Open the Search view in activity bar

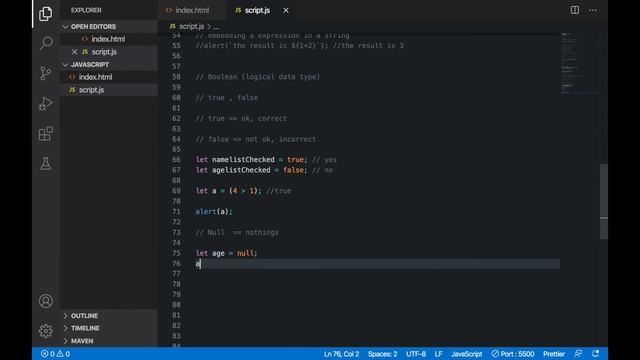(x=46, y=42)
